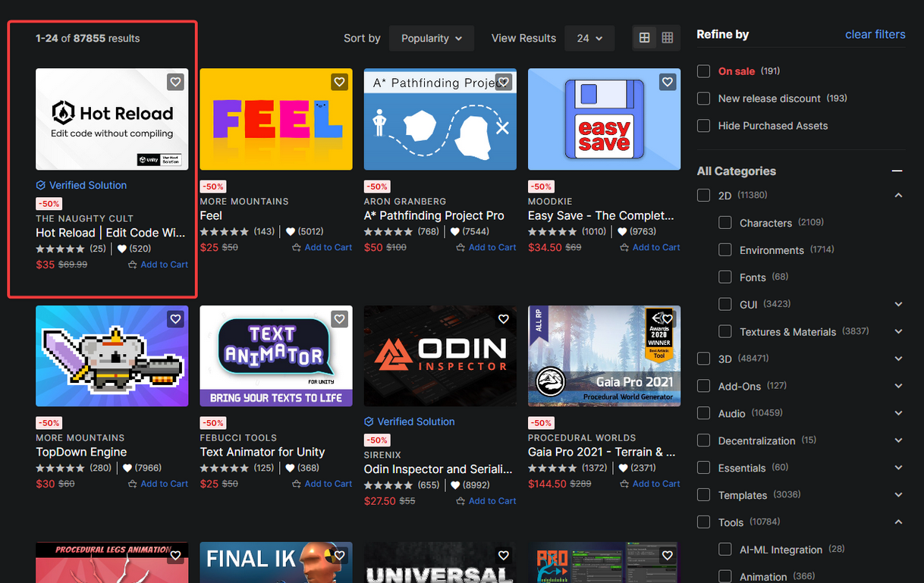Screen dimensions: 924x583
Task: Click heart icon on the Easy Save thumbnail
Action: tap(667, 82)
